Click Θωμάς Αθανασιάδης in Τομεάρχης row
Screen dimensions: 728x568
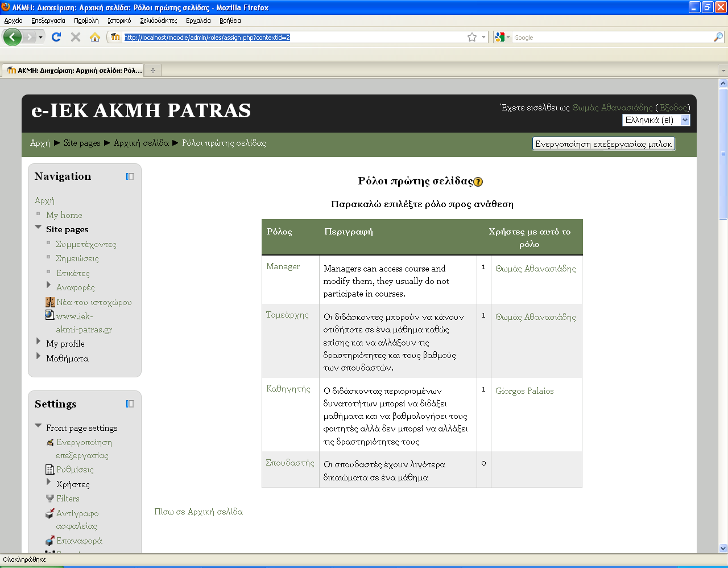pos(536,317)
